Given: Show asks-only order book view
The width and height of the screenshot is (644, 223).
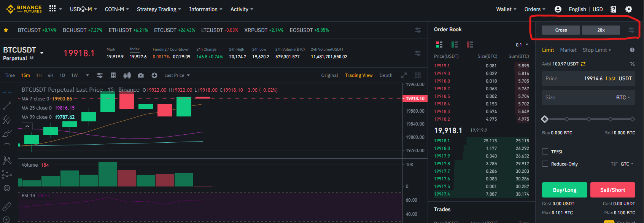Looking at the screenshot, I should coord(470,45).
